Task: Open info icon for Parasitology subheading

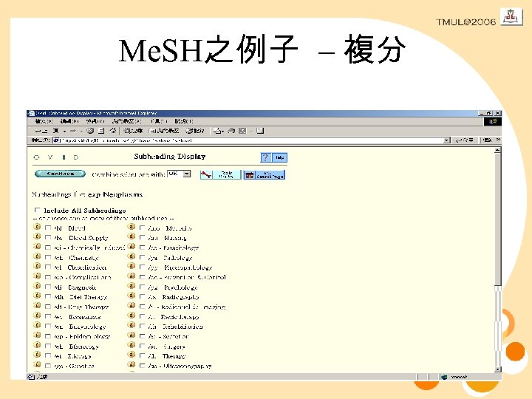Action: coord(132,247)
